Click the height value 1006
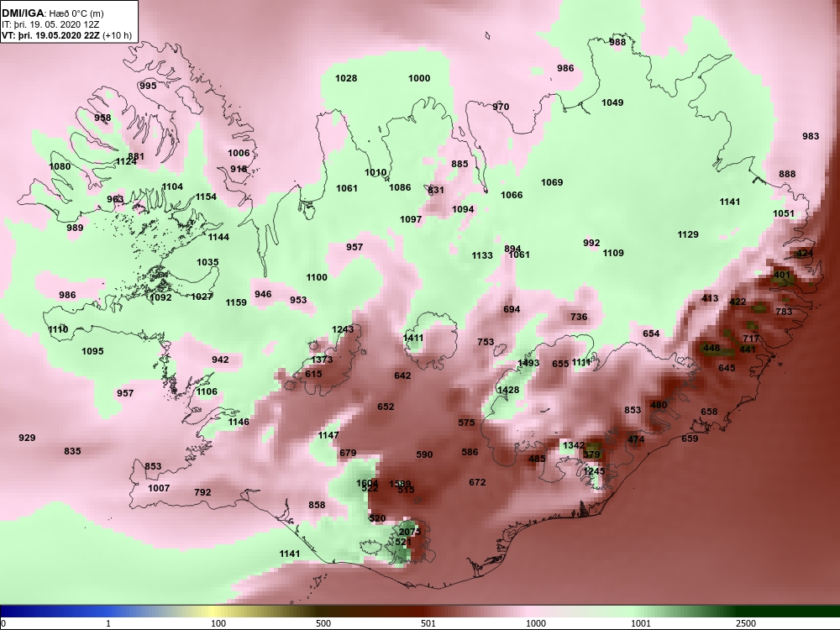840x630 pixels. click(x=239, y=153)
